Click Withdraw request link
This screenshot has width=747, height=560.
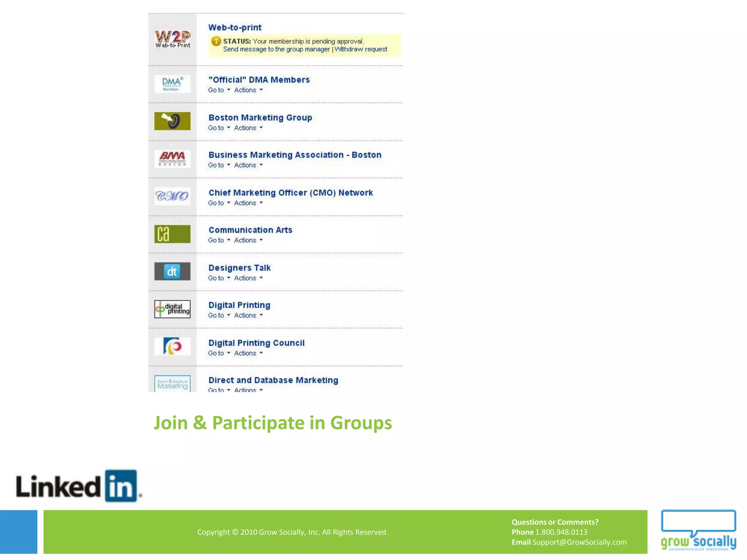pyautogui.click(x=361, y=49)
